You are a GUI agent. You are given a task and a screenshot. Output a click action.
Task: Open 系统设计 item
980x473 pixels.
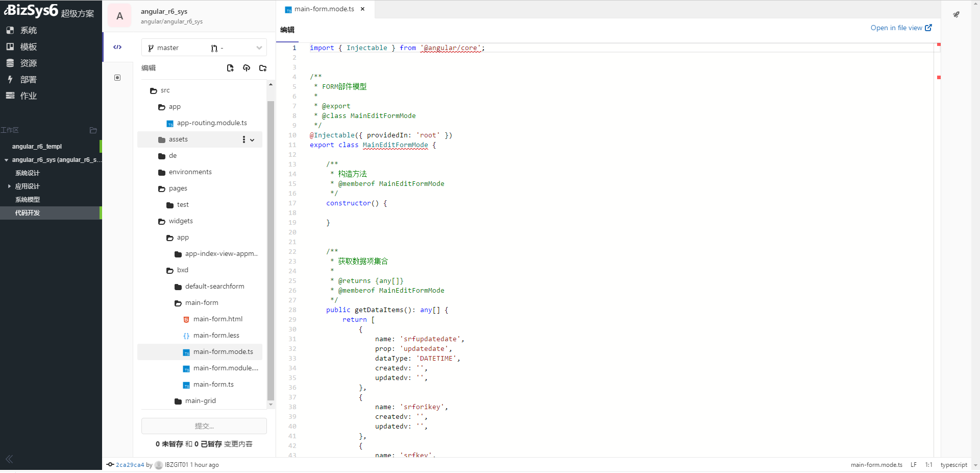(28, 173)
